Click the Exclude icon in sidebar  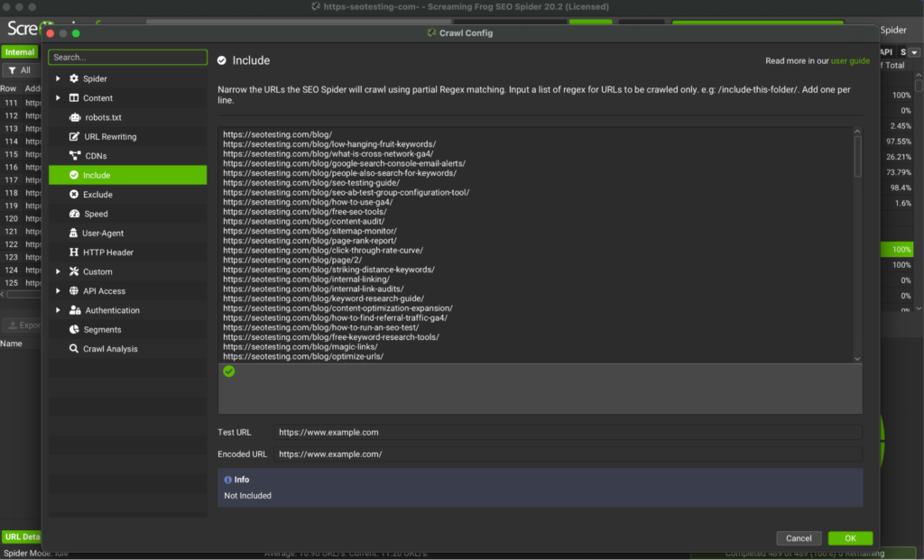point(75,195)
